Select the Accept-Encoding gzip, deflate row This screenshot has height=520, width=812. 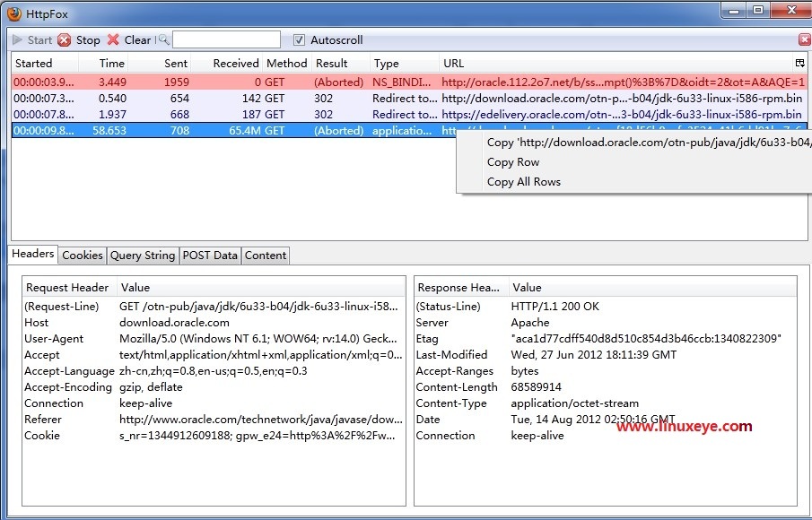click(214, 387)
